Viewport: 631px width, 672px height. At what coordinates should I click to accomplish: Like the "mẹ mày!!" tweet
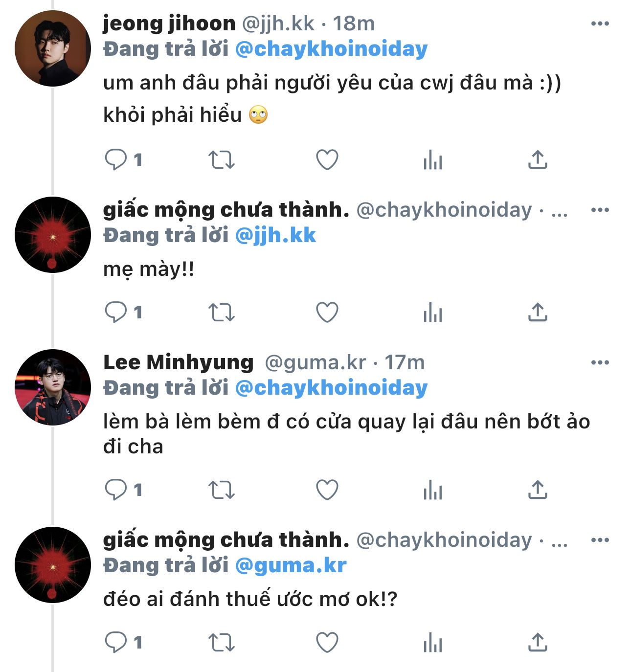(x=327, y=313)
